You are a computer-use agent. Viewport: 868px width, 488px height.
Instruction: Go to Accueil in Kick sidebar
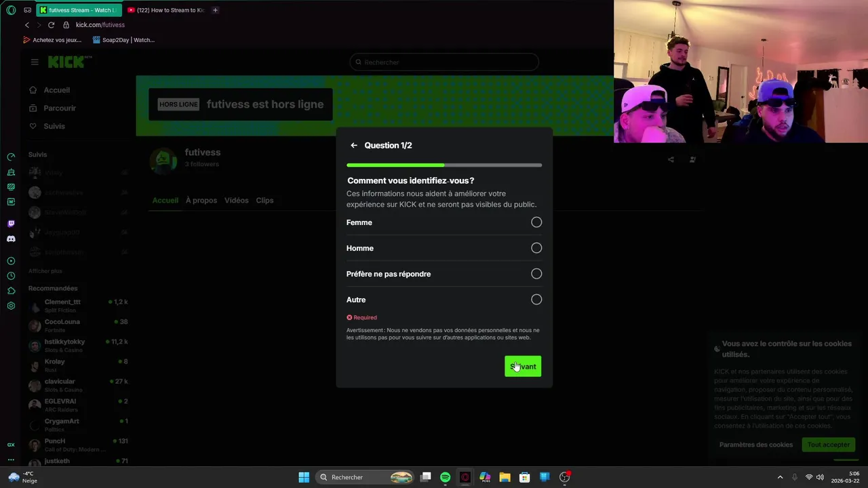pos(50,90)
